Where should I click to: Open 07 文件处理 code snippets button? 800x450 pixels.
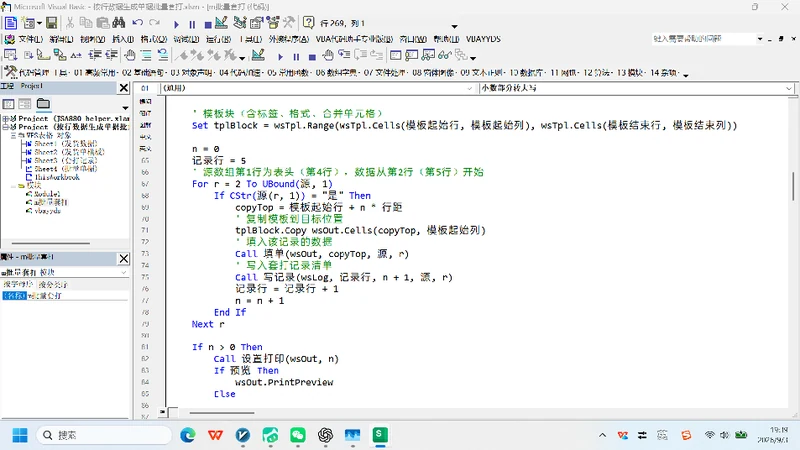click(385, 73)
